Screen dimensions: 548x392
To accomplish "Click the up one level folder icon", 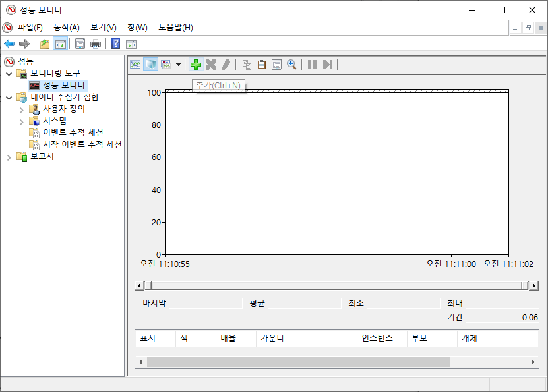I will tap(45, 44).
